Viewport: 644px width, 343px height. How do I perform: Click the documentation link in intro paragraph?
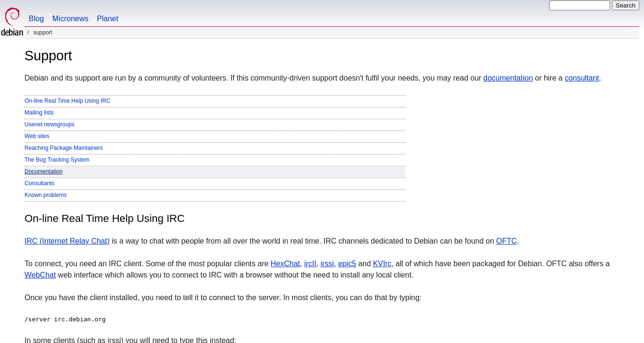[508, 78]
